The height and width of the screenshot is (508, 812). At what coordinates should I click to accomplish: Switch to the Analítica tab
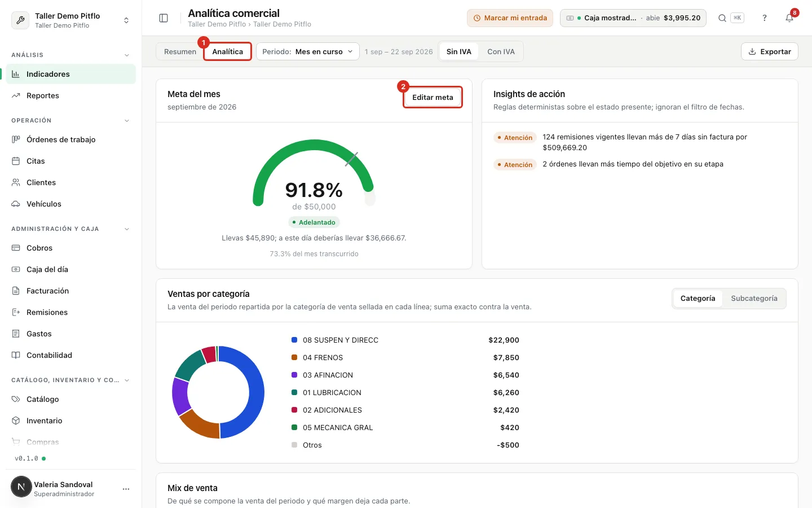(x=227, y=51)
